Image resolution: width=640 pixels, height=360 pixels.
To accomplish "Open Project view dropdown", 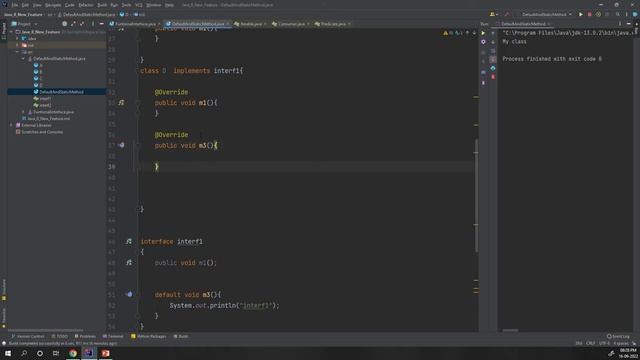I will 24,24.
